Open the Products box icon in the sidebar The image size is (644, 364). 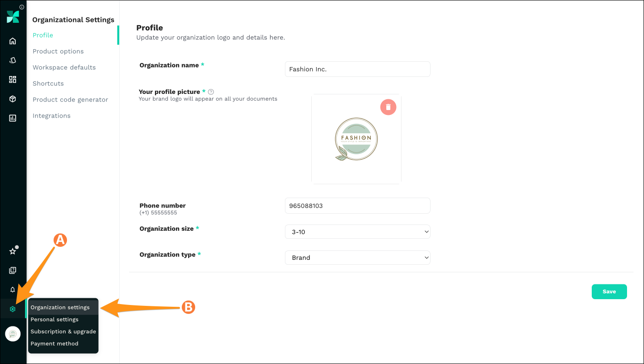click(13, 98)
